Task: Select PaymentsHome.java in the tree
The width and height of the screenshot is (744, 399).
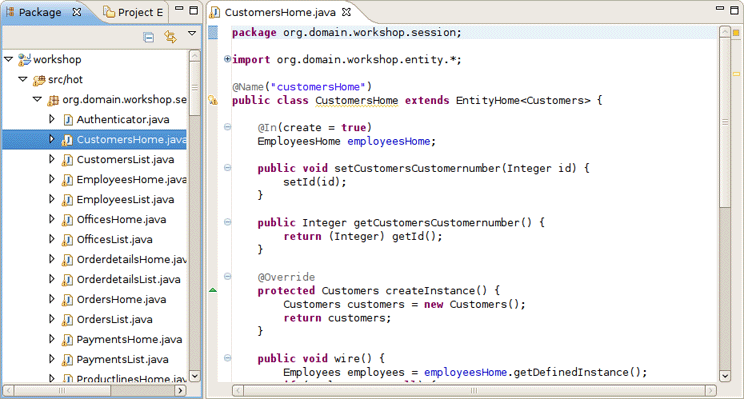Action: (129, 339)
